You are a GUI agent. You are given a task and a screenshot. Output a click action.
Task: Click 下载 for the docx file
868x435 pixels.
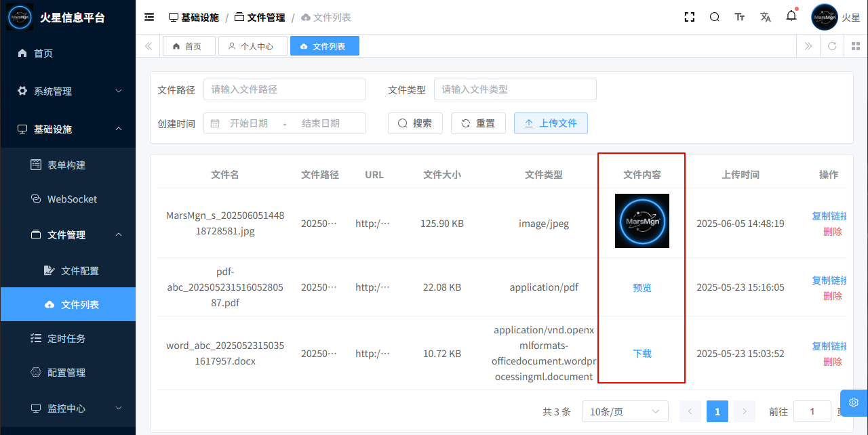pyautogui.click(x=642, y=354)
